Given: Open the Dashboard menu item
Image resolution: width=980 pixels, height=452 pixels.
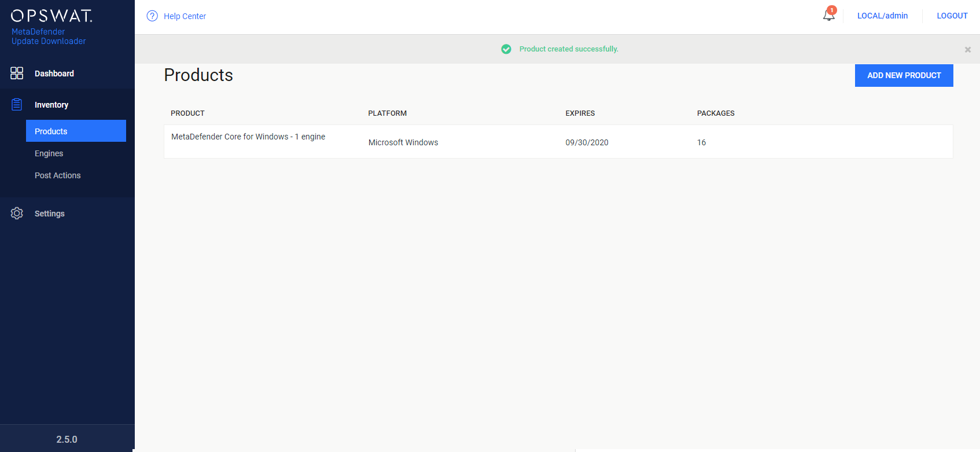Looking at the screenshot, I should 54,74.
